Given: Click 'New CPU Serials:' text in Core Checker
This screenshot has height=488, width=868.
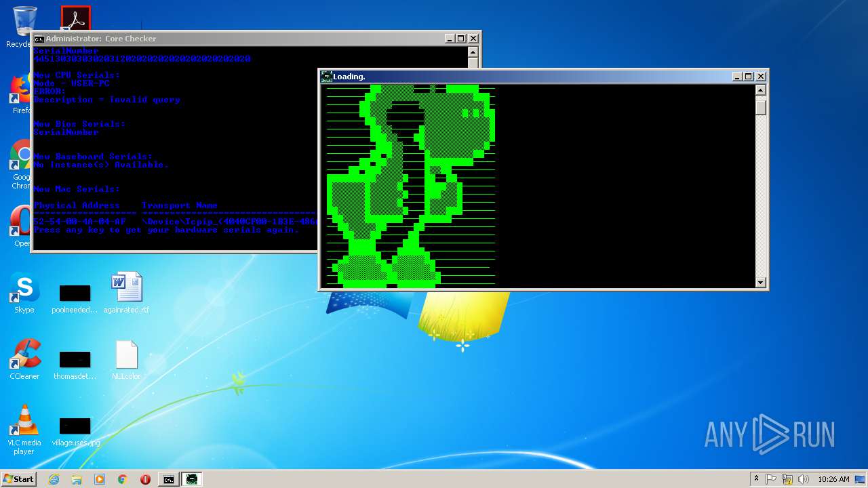Looking at the screenshot, I should point(77,75).
